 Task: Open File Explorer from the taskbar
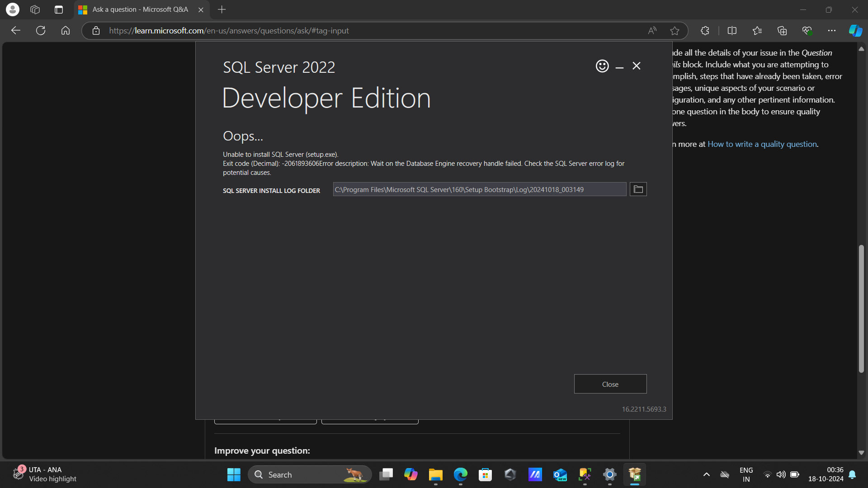click(436, 474)
